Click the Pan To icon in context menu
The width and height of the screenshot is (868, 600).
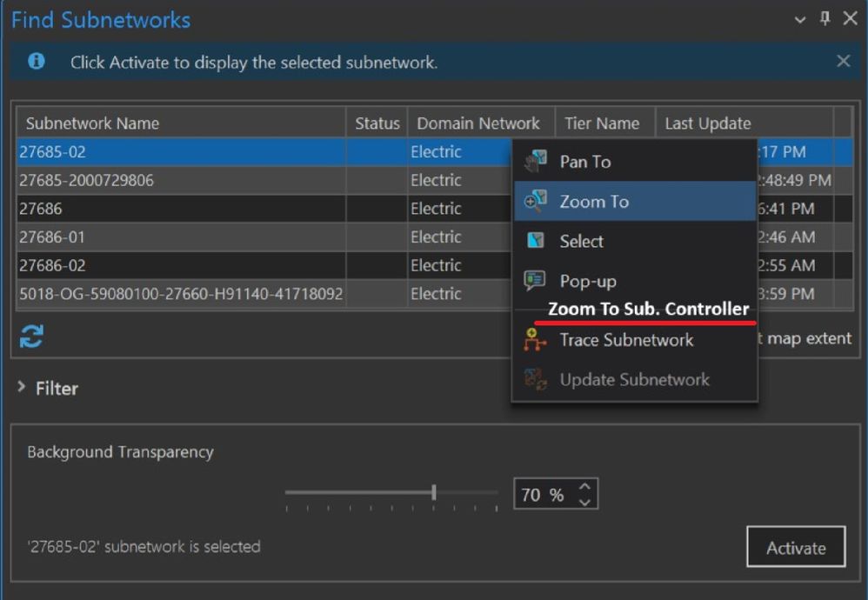(x=535, y=161)
